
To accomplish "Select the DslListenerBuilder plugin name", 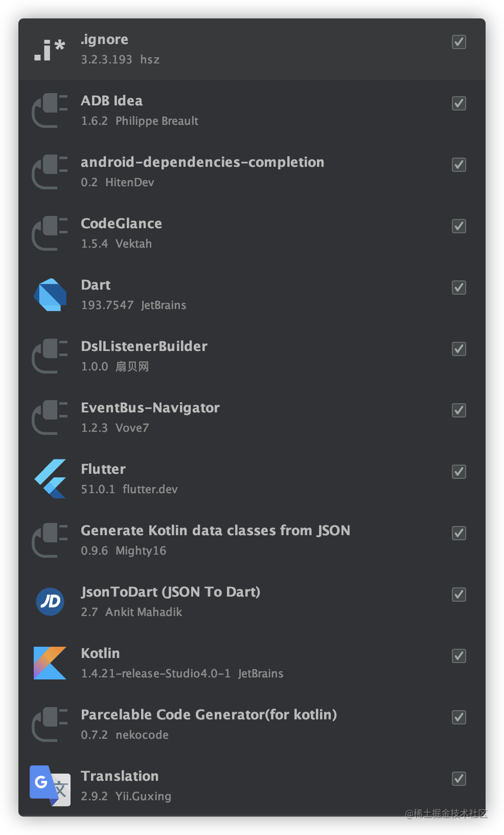I will (x=144, y=346).
